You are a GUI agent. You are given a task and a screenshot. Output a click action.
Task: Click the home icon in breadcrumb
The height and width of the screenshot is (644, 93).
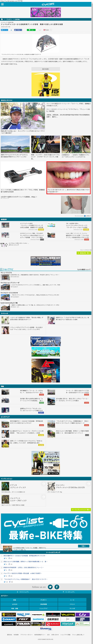(x=2, y=19)
